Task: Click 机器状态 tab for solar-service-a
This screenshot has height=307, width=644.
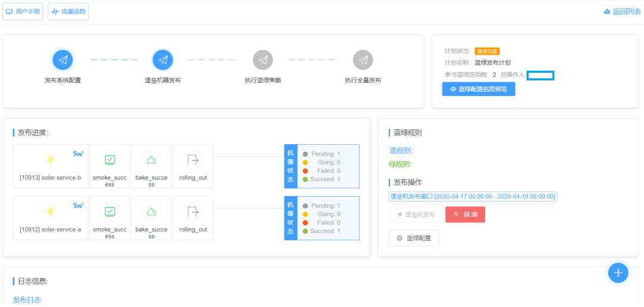Action: coord(291,218)
